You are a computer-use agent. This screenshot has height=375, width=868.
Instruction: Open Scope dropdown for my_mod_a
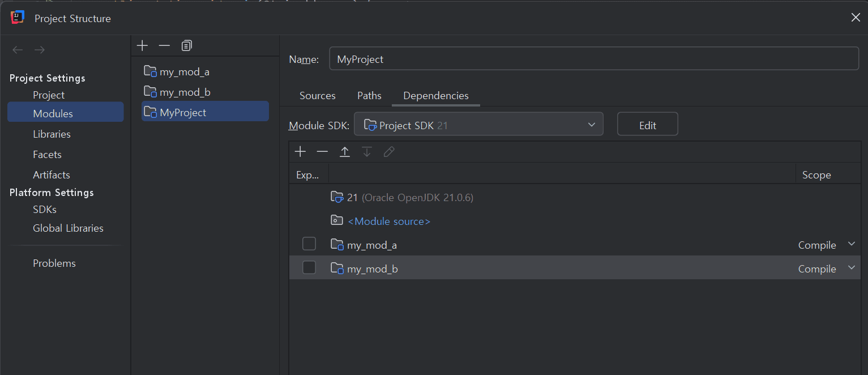click(x=851, y=244)
